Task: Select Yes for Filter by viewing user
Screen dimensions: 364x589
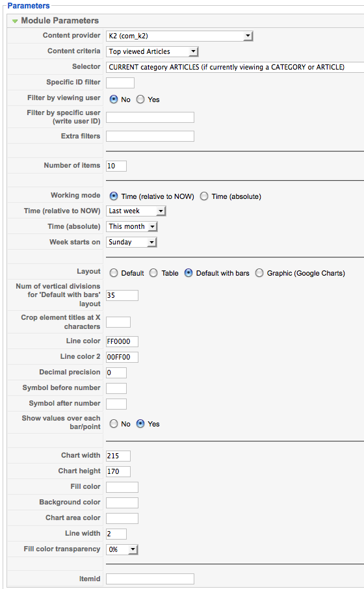Action: [x=140, y=99]
